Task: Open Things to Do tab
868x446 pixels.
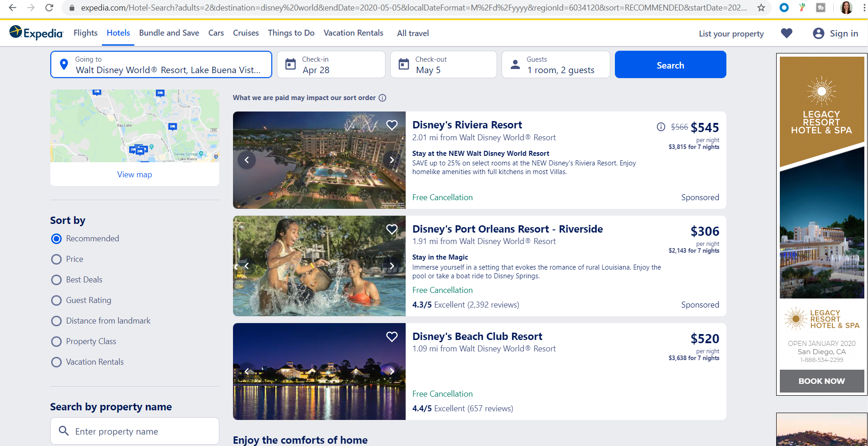Action: pos(291,33)
